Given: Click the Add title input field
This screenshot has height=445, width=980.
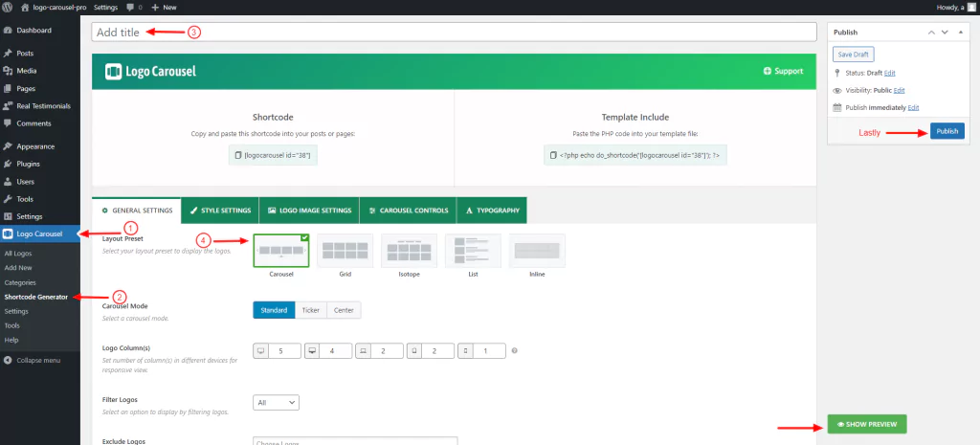Looking at the screenshot, I should [455, 32].
